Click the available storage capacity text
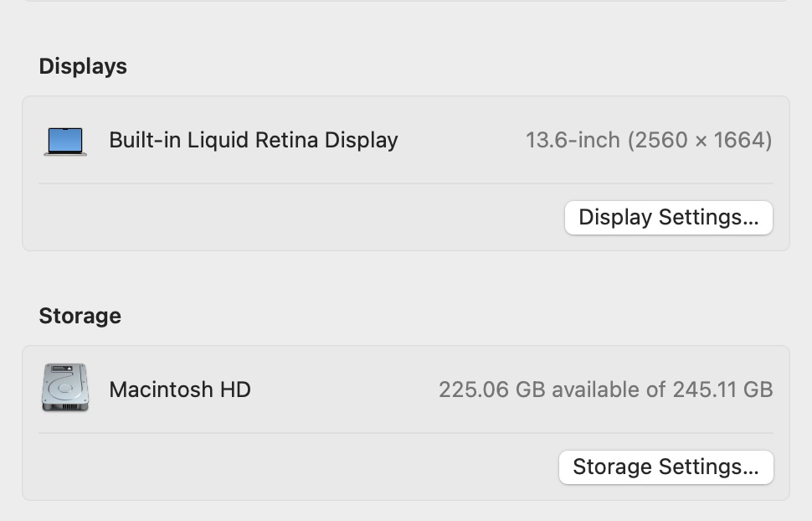Viewport: 812px width, 521px height. 605,389
